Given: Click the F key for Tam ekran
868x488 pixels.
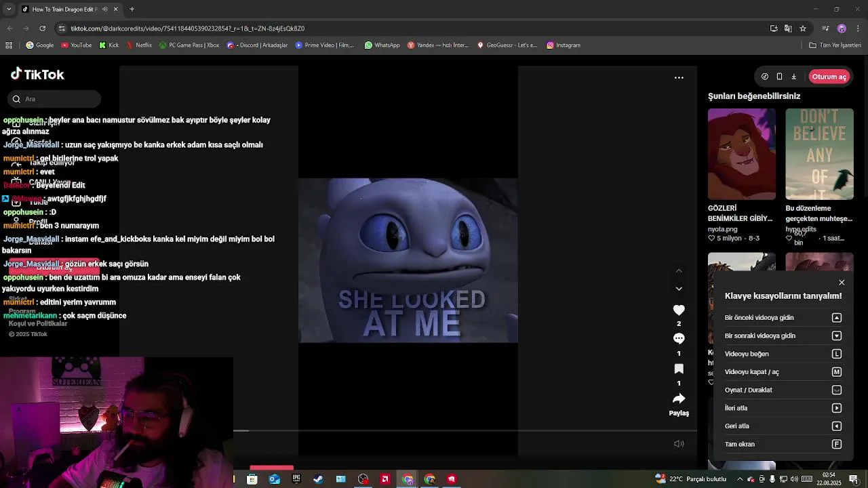Looking at the screenshot, I should (837, 444).
